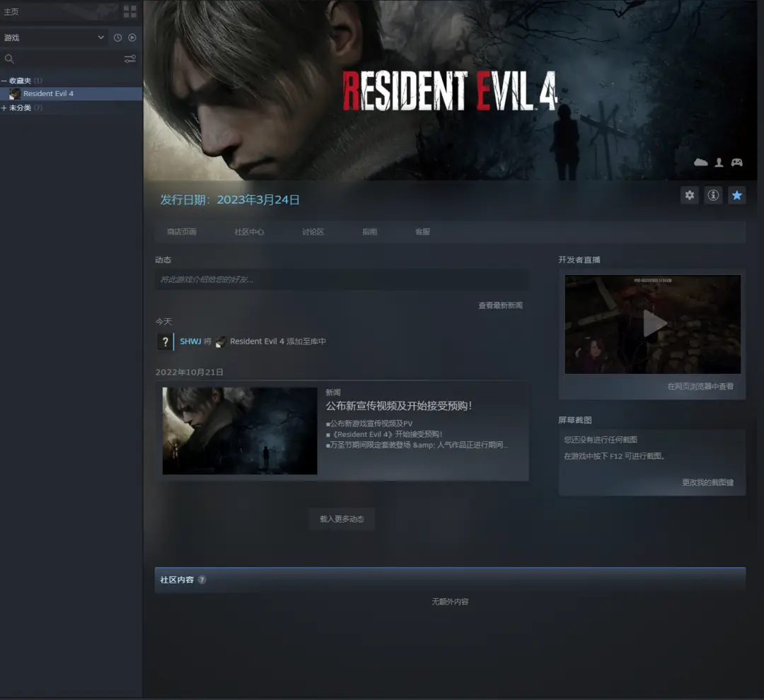
Task: Collapse the 收藏夹 collection
Action: coord(4,81)
